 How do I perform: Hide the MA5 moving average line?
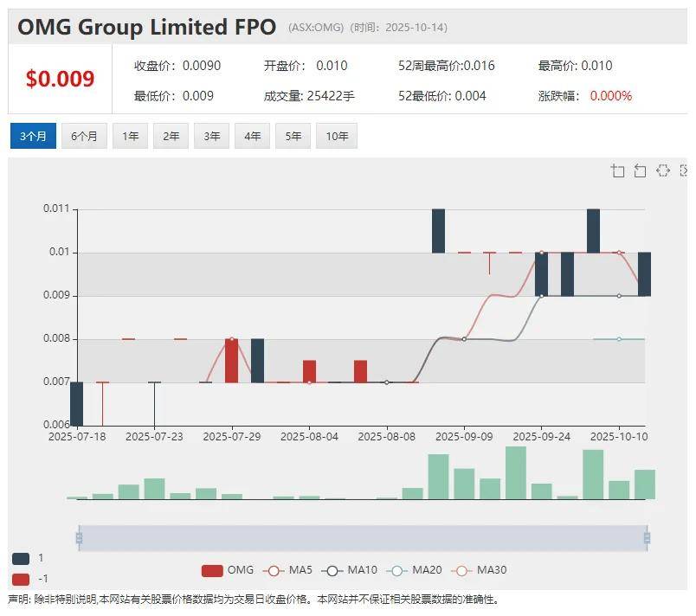point(290,570)
